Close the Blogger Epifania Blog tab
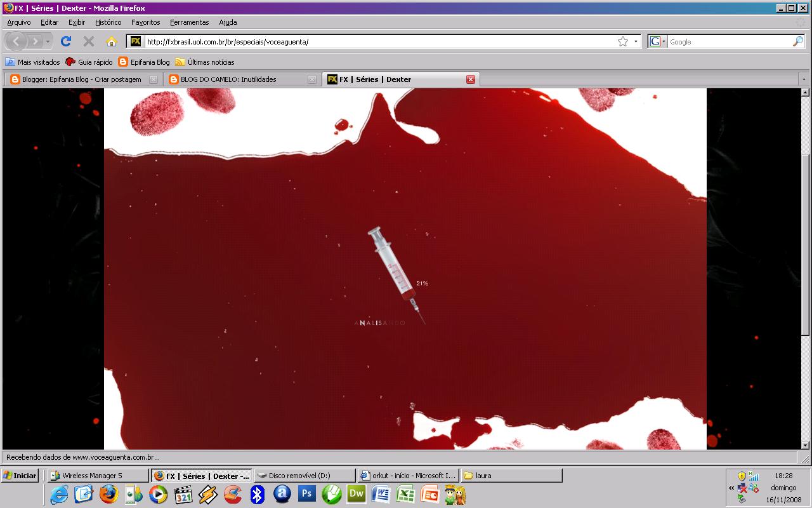Image resolution: width=812 pixels, height=508 pixels. coord(153,79)
